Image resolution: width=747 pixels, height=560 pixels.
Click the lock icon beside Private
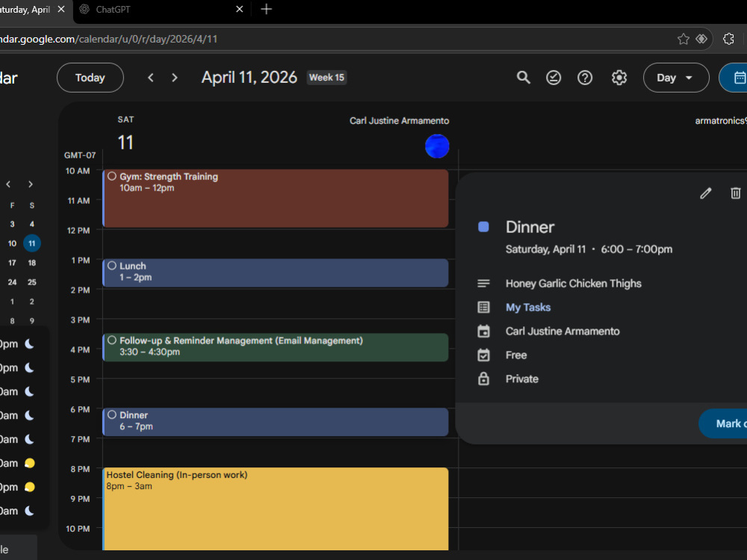tap(483, 379)
